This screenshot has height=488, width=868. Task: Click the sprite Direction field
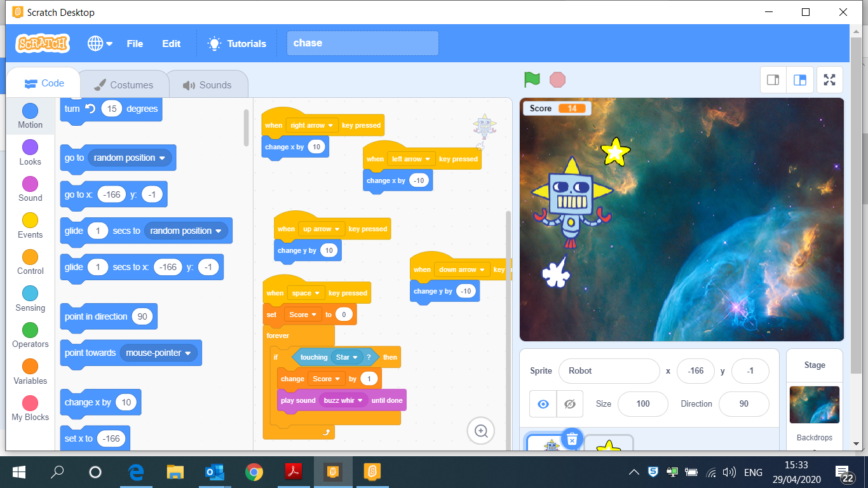click(744, 403)
